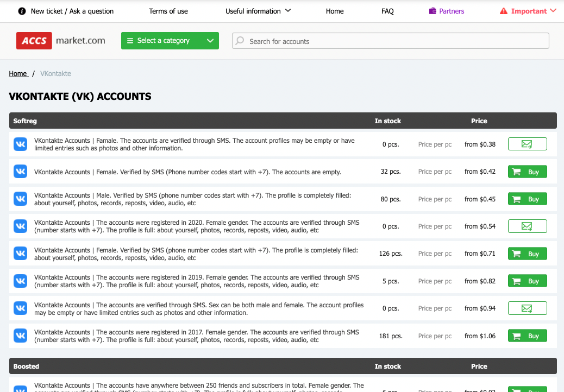The image size is (564, 392).
Task: Click the hamburger icon in category button
Action: click(x=130, y=41)
